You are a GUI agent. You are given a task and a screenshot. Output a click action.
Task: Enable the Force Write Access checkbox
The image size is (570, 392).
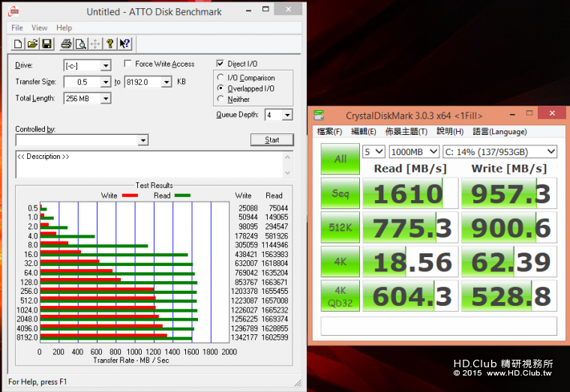(128, 64)
